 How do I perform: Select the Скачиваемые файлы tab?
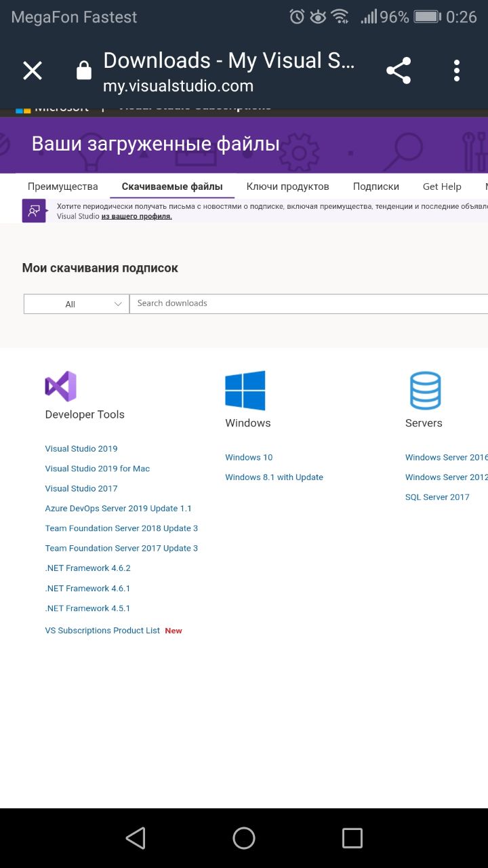point(172,186)
